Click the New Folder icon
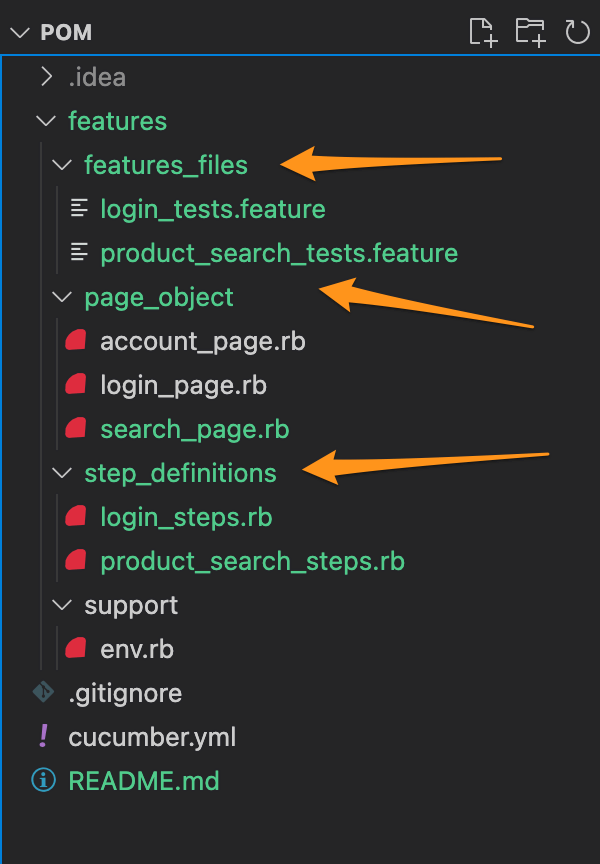 530,33
